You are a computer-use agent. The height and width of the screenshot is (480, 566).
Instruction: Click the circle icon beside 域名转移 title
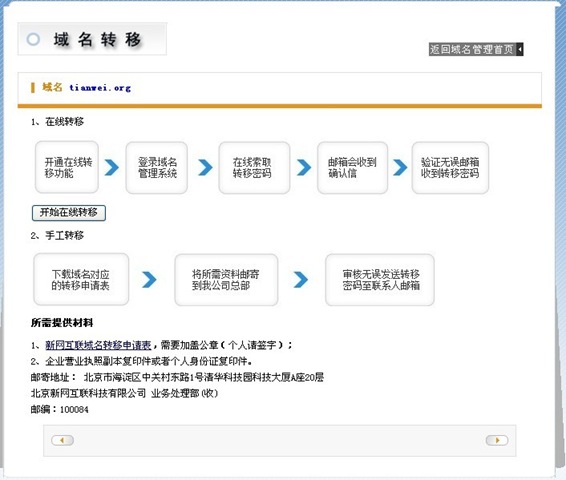(33, 39)
